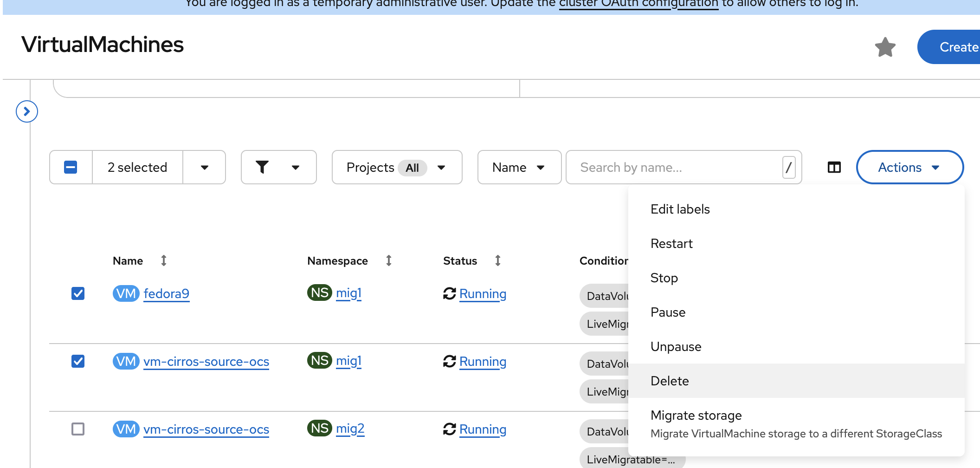
Task: Click the favorite star icon
Action: tap(885, 47)
